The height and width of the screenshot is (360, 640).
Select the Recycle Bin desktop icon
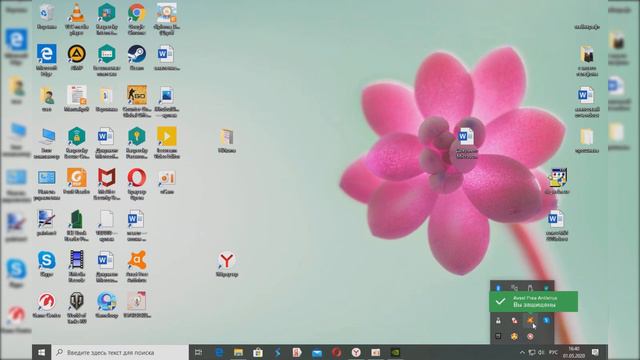coord(47,16)
